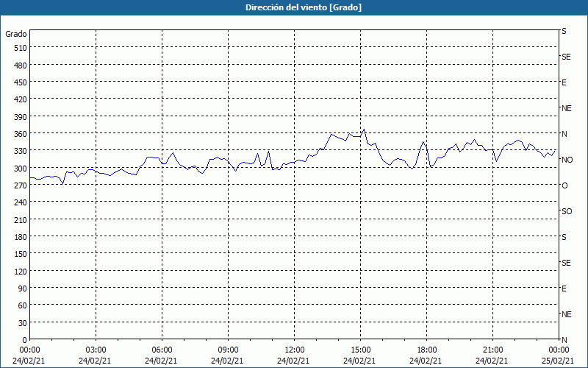Image resolution: width=588 pixels, height=368 pixels.
Task: Select the 'Grado' unit label on the axis
Action: click(x=16, y=34)
